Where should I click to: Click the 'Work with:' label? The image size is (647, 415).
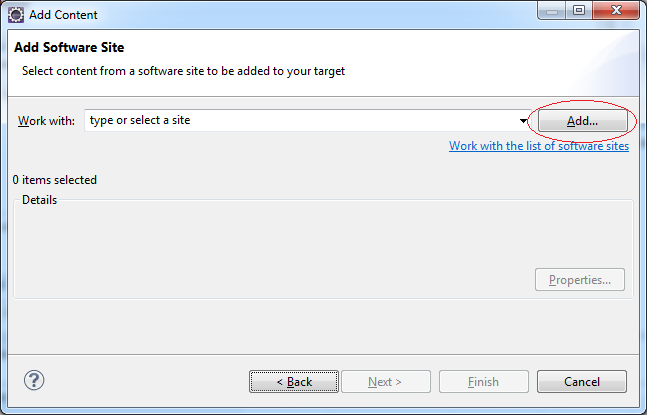[46, 121]
